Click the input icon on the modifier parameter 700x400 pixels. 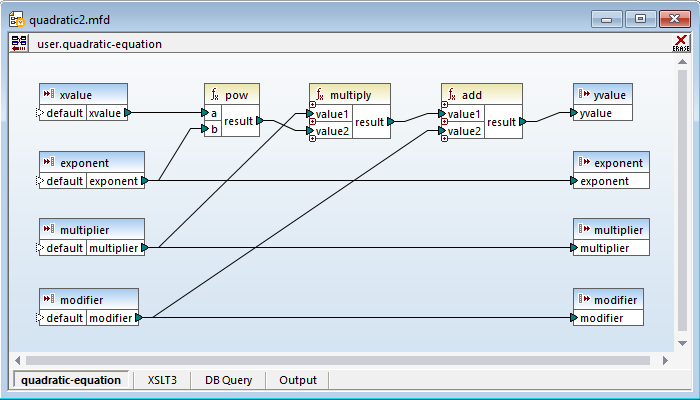click(49, 299)
